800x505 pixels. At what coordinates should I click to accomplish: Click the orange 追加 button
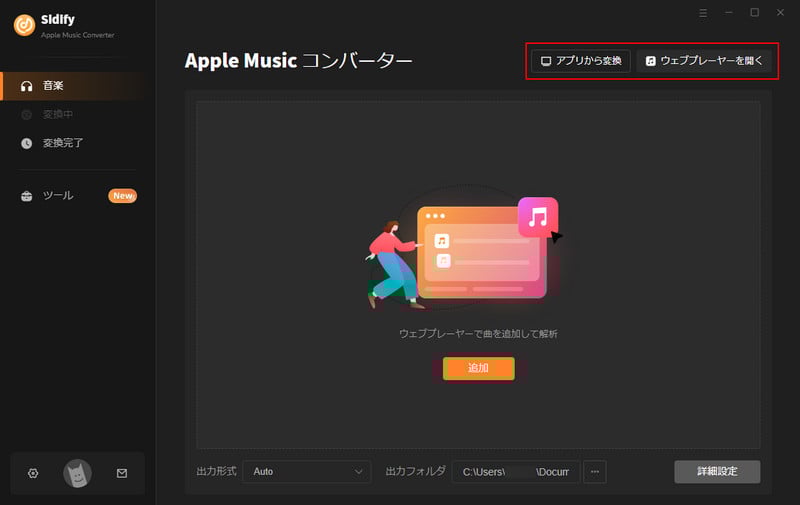pos(479,368)
